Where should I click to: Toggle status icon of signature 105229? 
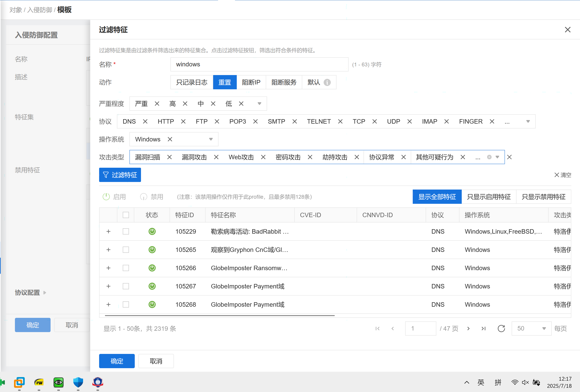(x=152, y=232)
